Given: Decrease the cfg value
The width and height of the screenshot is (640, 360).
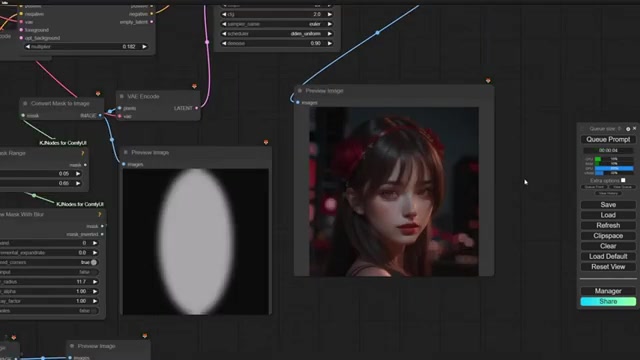Looking at the screenshot, I should (x=224, y=14).
